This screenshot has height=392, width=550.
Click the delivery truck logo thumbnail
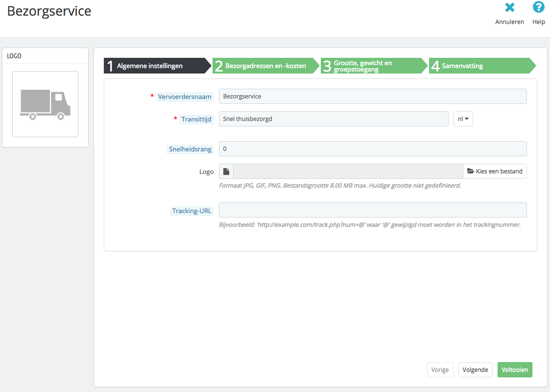45,104
